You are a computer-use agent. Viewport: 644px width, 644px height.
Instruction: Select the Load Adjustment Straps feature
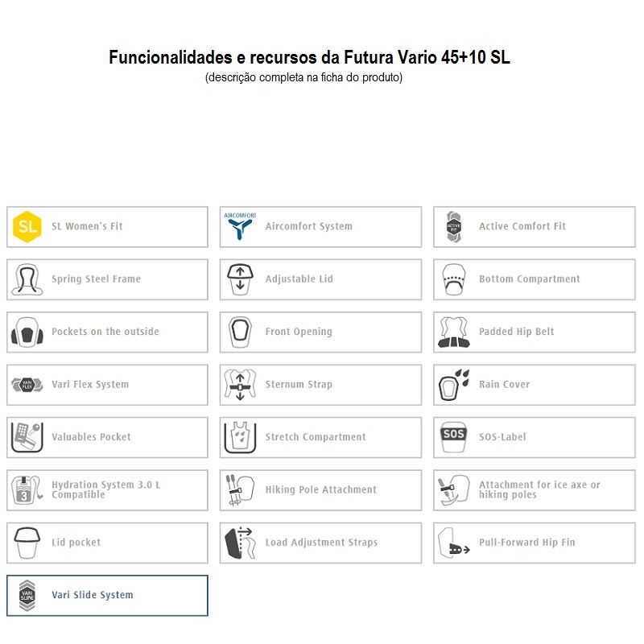coord(320,543)
